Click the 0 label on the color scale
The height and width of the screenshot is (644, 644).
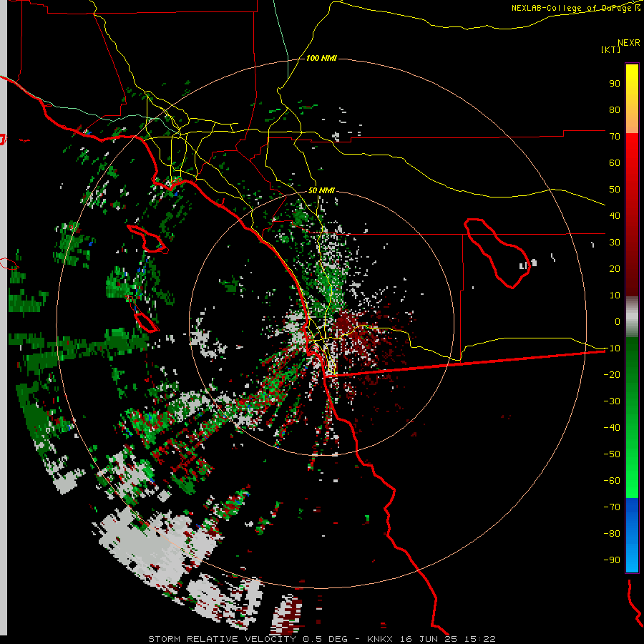(x=618, y=322)
